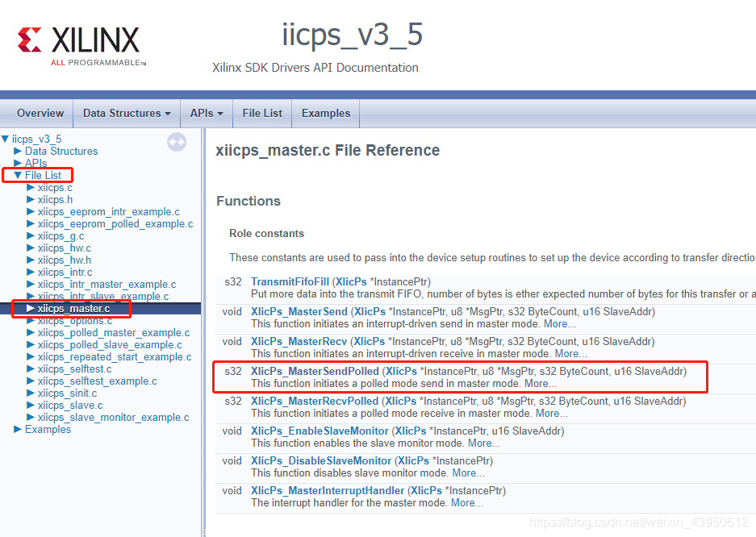The width and height of the screenshot is (756, 537).
Task: Open xiicps.c in the file tree
Action: [55, 187]
